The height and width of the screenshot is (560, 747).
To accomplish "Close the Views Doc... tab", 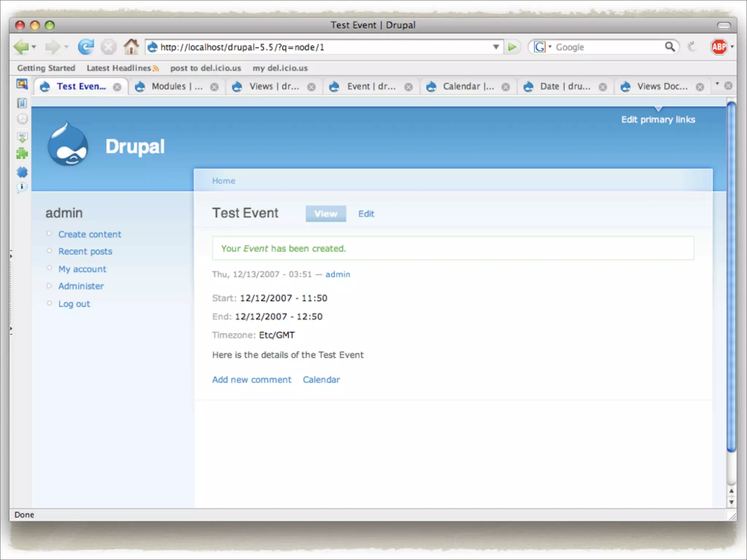I will 700,87.
